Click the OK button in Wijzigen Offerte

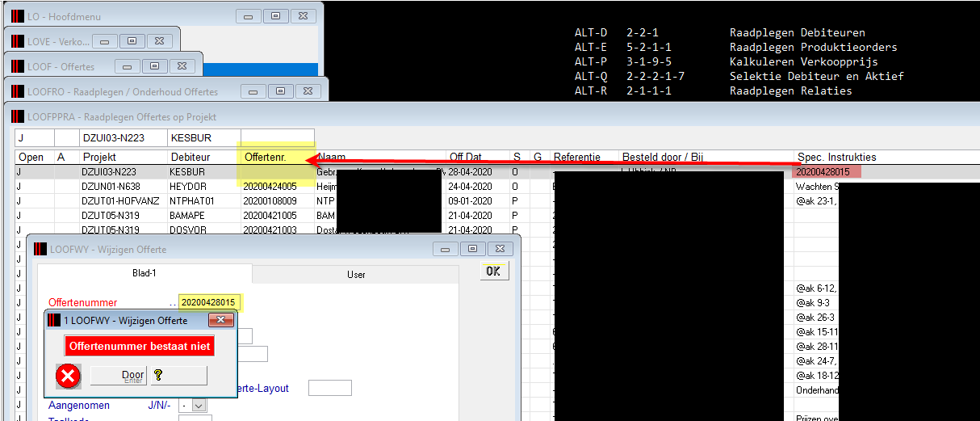tap(493, 271)
